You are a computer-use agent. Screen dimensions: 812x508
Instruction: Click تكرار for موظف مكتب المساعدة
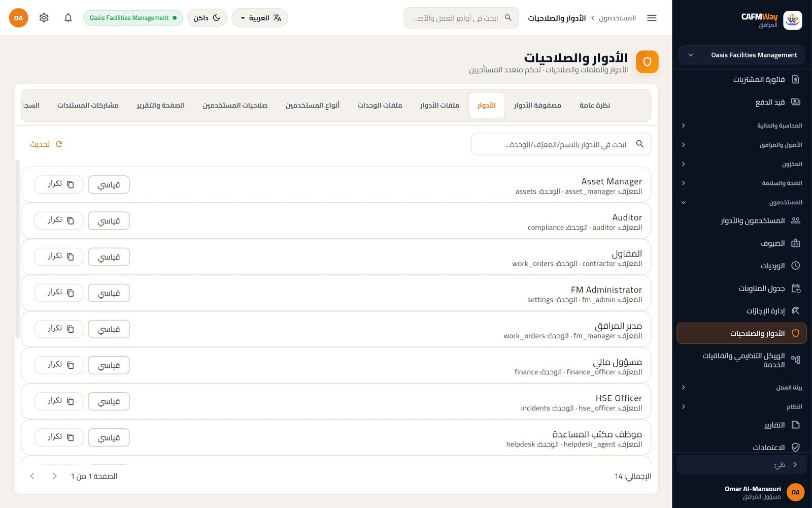point(59,437)
